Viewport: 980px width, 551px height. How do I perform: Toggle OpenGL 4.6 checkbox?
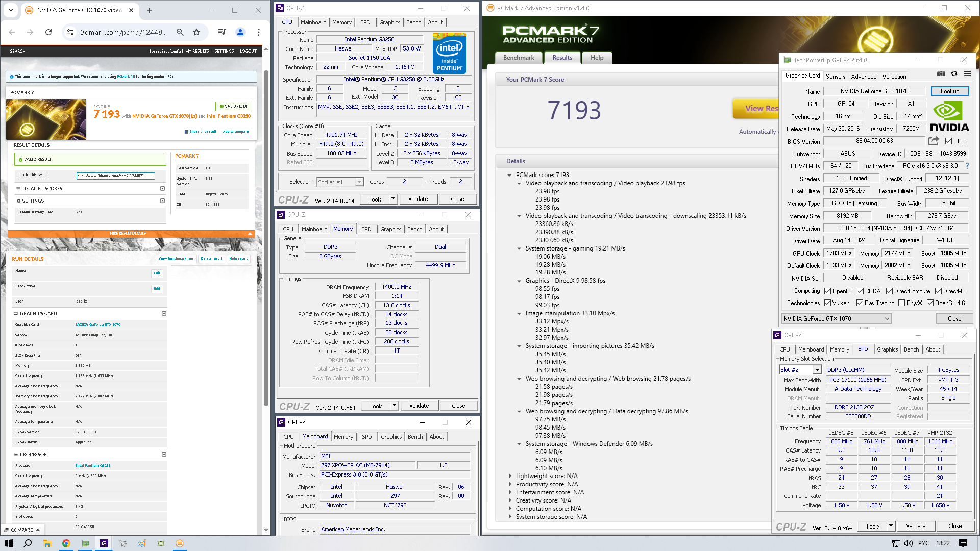click(x=930, y=303)
